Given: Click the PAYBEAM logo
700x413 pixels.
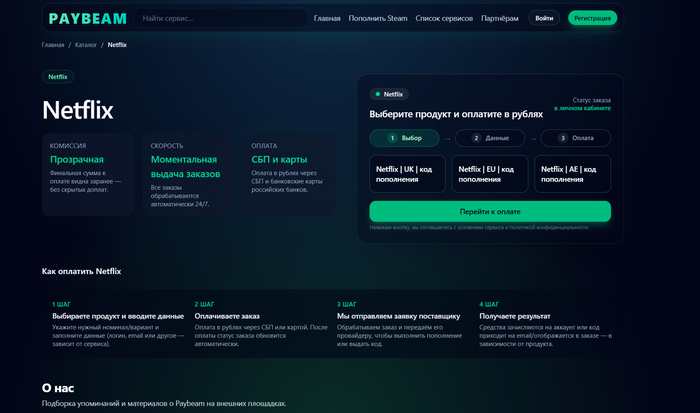Looking at the screenshot, I should coord(85,18).
